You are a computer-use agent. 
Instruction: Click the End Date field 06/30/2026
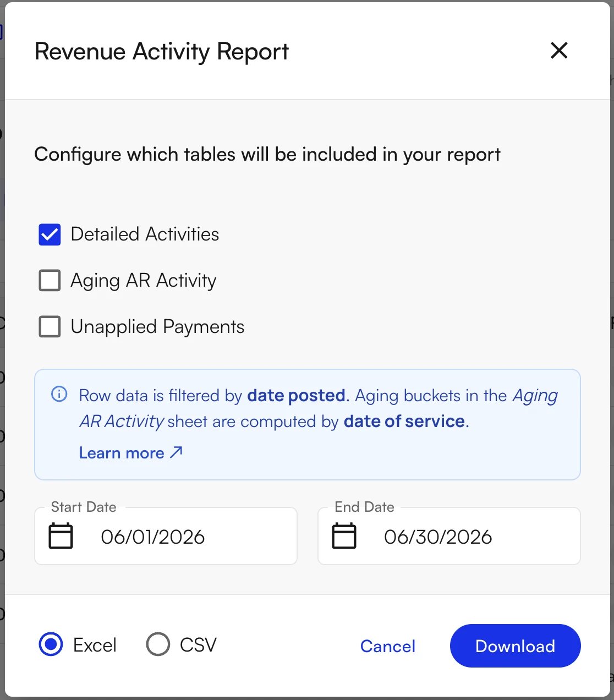pos(449,536)
